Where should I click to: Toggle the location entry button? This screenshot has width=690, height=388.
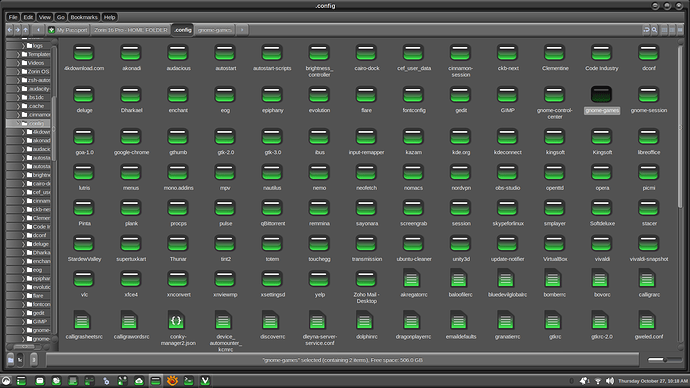[x=646, y=30]
